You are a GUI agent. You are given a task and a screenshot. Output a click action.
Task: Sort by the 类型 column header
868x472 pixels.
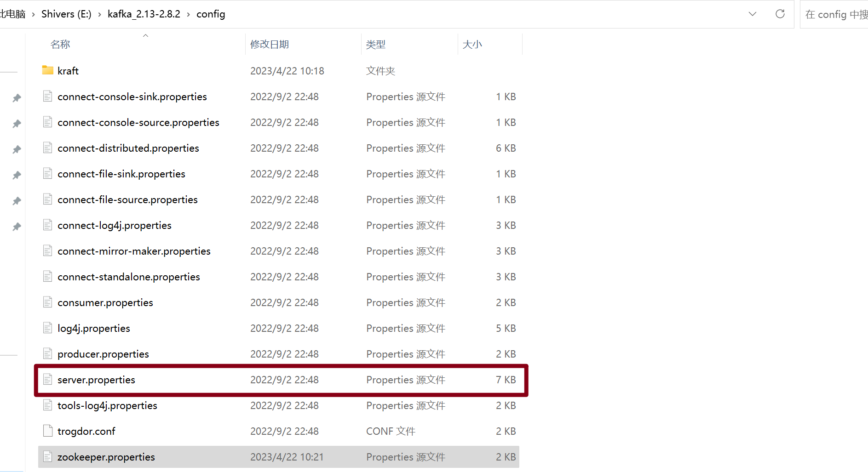coord(376,44)
